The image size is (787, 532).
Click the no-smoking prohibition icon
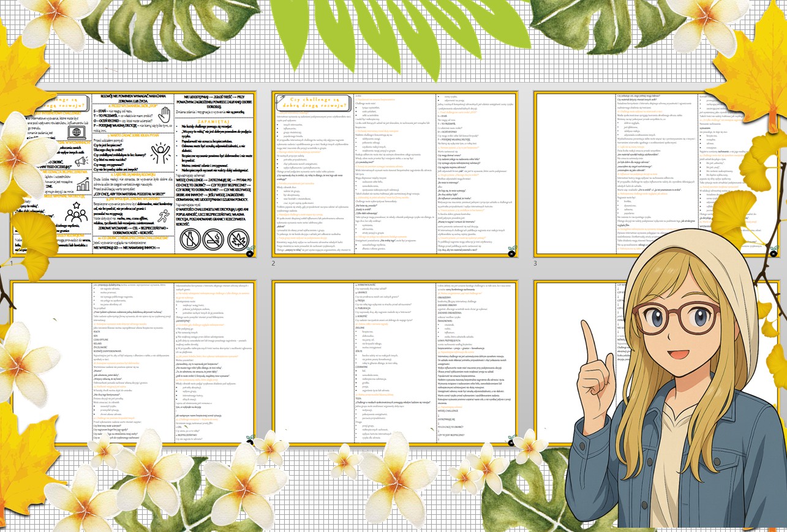tap(214, 239)
